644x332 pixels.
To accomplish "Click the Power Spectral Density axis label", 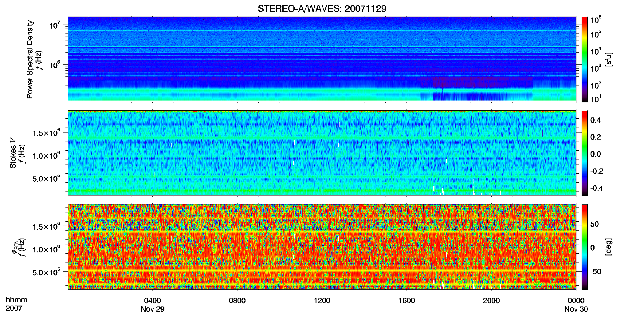I will (x=30, y=59).
